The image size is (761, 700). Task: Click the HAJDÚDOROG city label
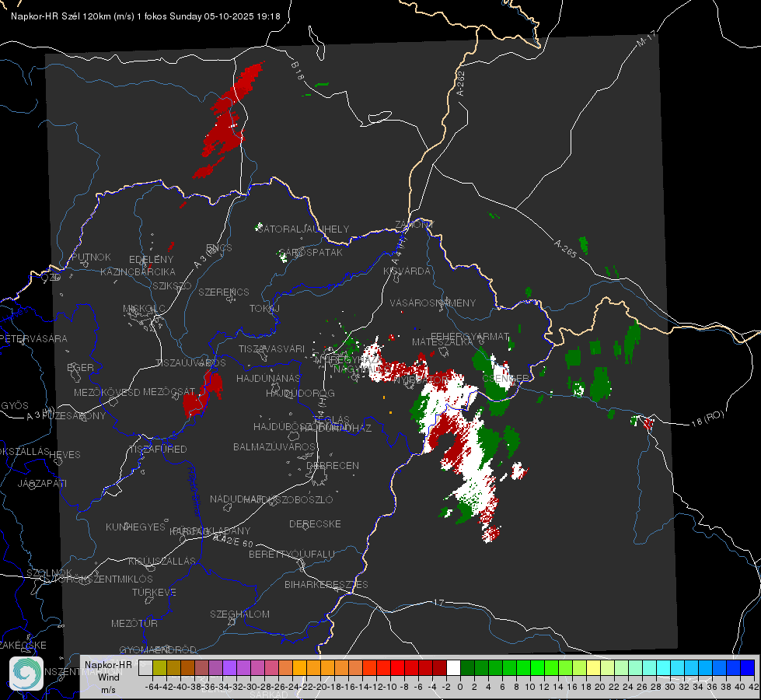click(x=300, y=393)
